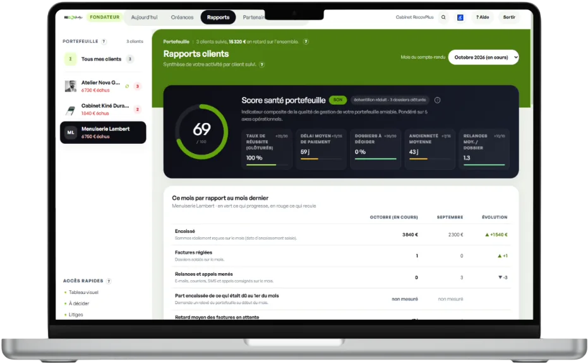This screenshot has height=364, width=588.
Task: Click the FONDATEUR badge
Action: (x=105, y=17)
